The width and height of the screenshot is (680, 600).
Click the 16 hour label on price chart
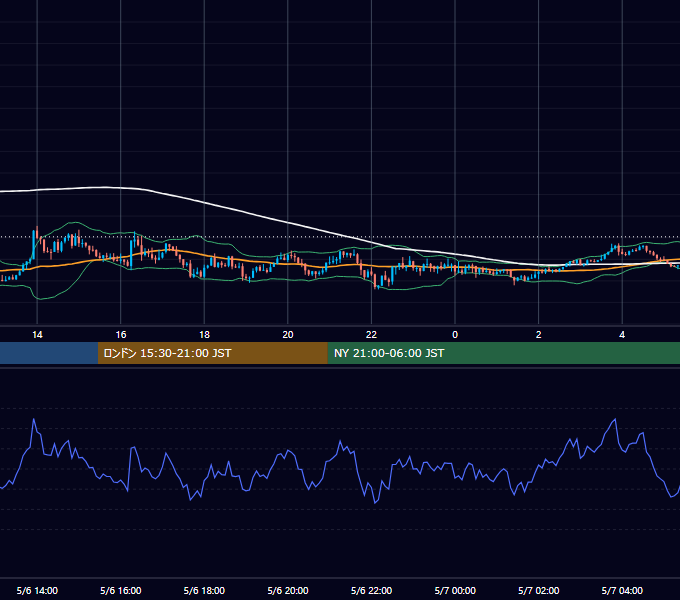(x=121, y=335)
